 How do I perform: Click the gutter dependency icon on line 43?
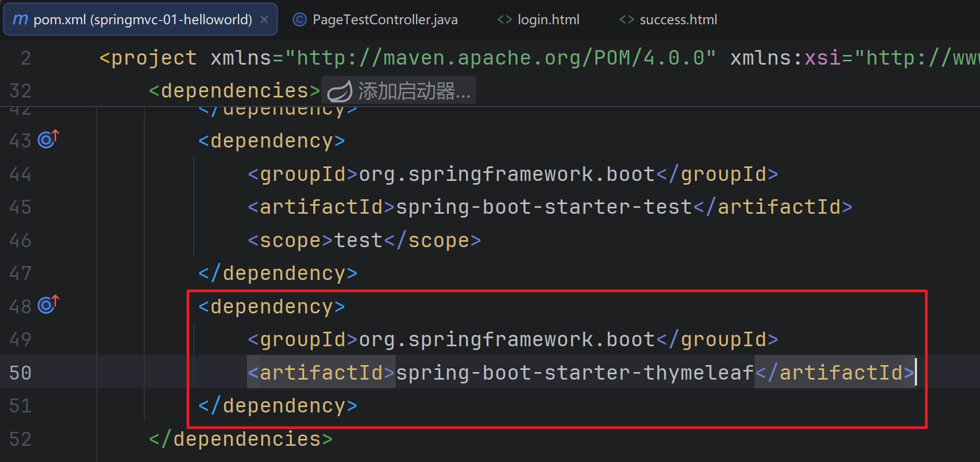pyautogui.click(x=48, y=139)
